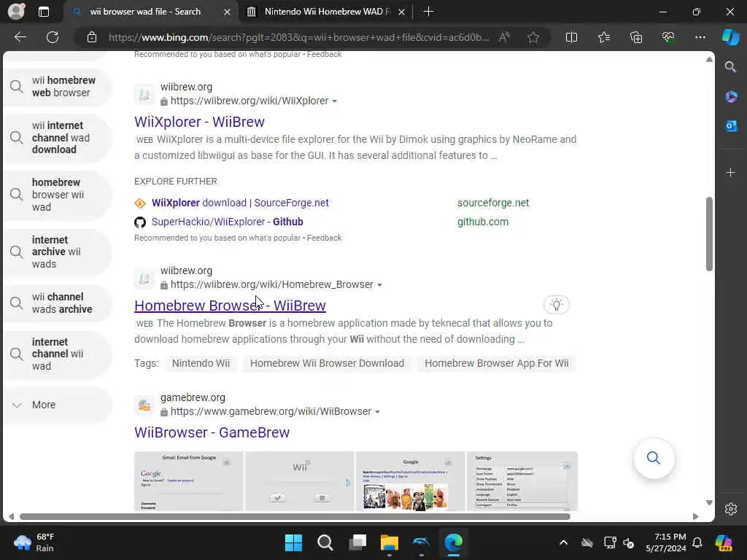This screenshot has height=560, width=747.
Task: Open a new tab with plus button
Action: (428, 12)
